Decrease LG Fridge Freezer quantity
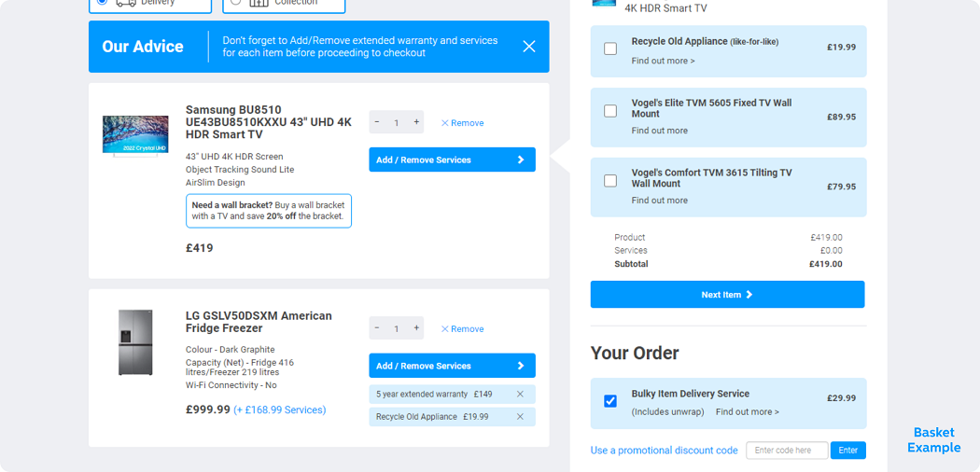This screenshot has width=980, height=472. [377, 328]
